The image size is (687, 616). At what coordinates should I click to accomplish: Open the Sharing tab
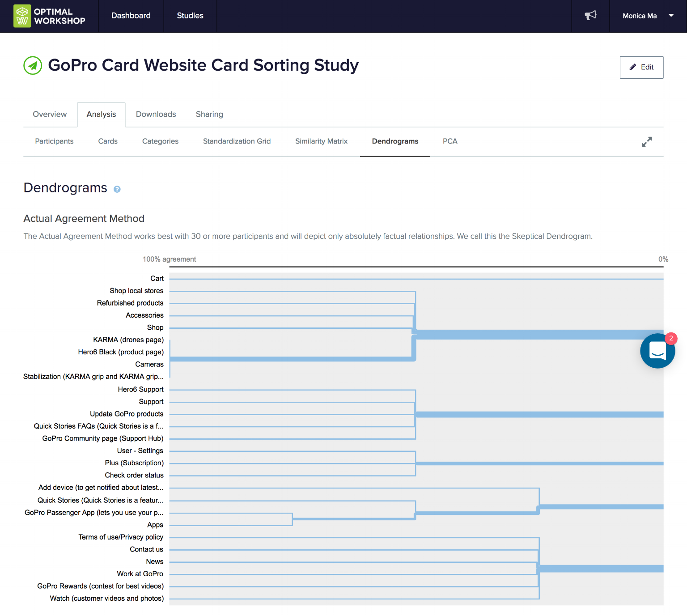click(209, 115)
